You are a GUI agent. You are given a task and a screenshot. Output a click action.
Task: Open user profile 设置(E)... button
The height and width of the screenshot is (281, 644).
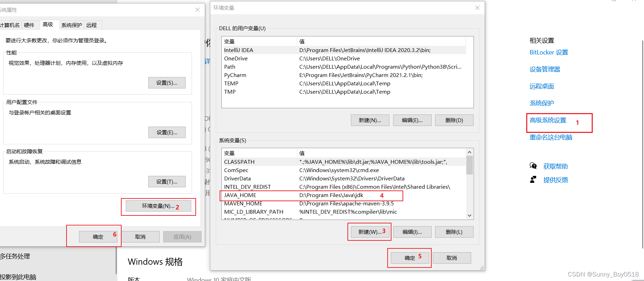click(x=167, y=132)
